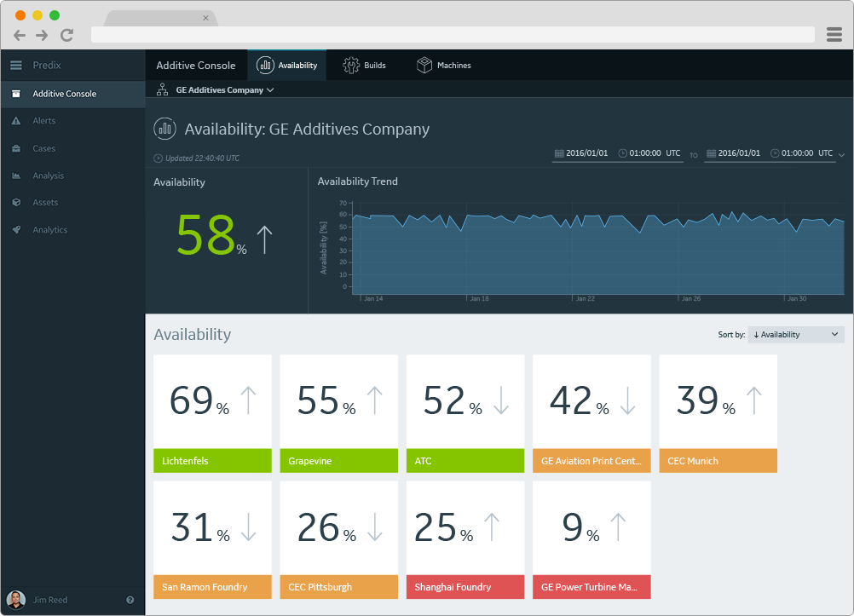Click the start time 01:00:00 field
Viewport: 854px width, 616px height.
pyautogui.click(x=645, y=153)
